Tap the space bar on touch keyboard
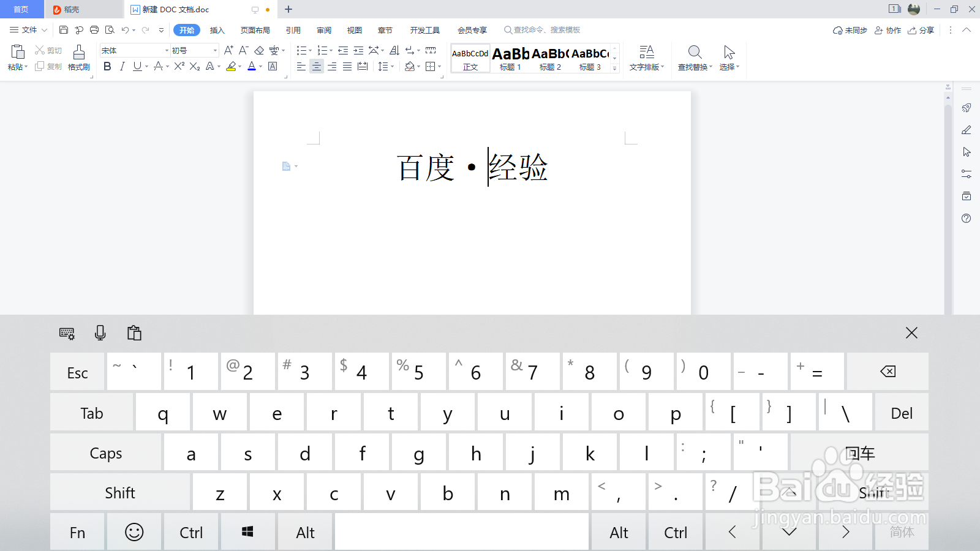 coord(462,532)
